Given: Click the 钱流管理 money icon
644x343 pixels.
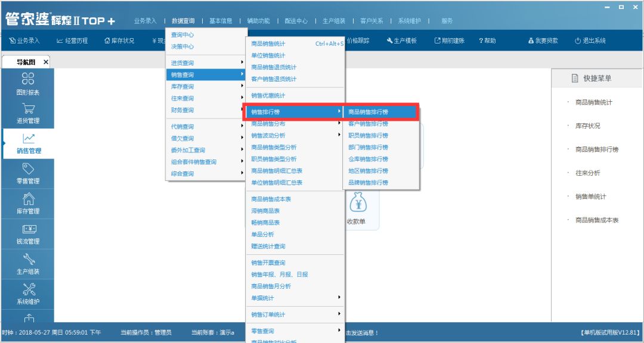Looking at the screenshot, I should [27, 233].
